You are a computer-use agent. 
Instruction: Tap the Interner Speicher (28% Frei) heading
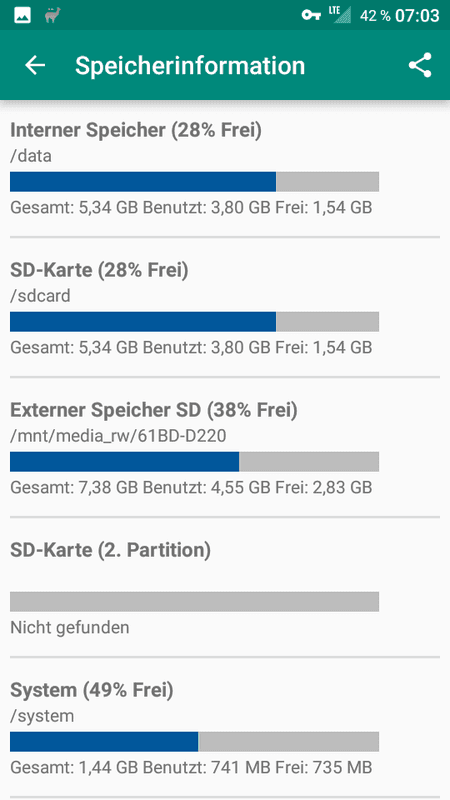pyautogui.click(x=136, y=131)
